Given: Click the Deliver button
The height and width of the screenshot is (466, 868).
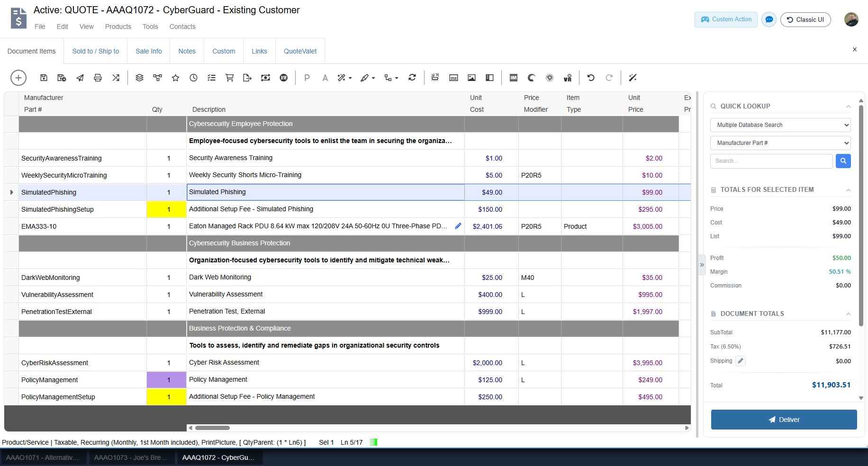Looking at the screenshot, I should [784, 420].
